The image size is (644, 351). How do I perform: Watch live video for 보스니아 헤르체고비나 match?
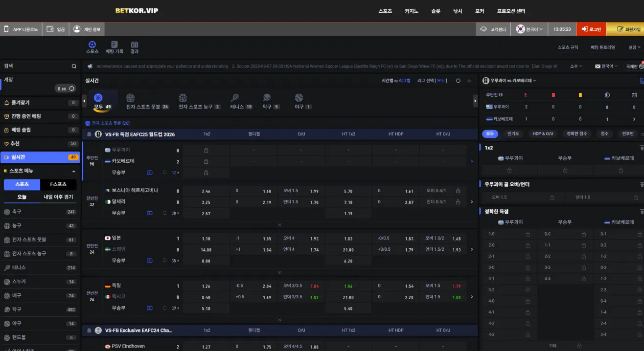click(x=149, y=213)
